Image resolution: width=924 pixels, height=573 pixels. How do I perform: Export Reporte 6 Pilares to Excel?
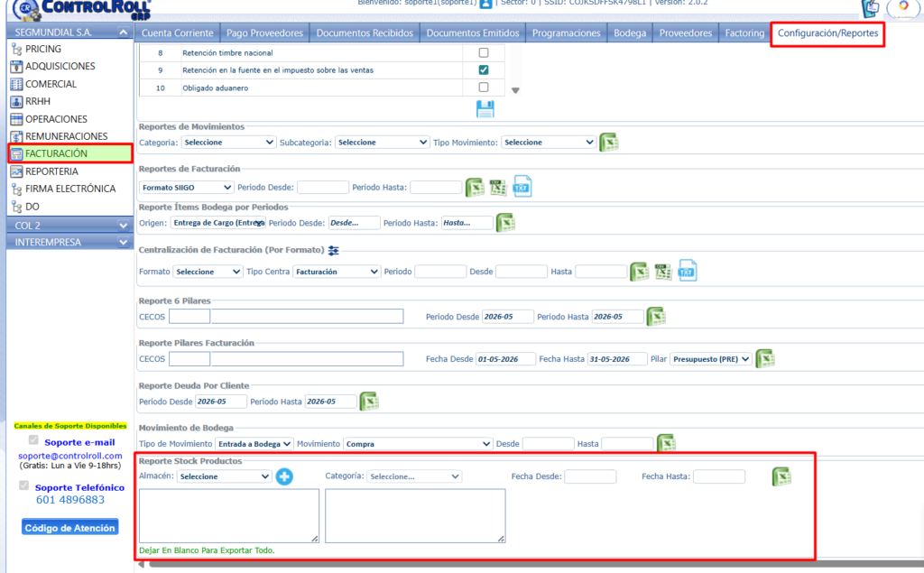tap(656, 317)
